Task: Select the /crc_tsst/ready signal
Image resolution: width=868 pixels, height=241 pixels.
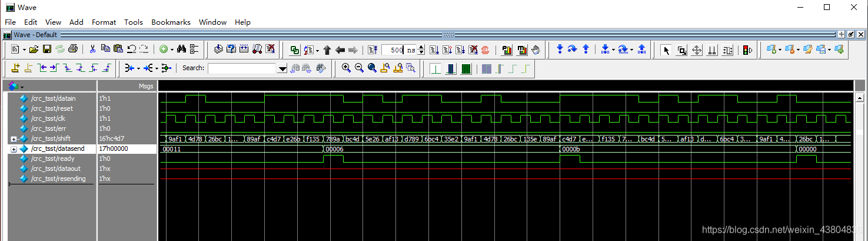Action: coord(52,159)
